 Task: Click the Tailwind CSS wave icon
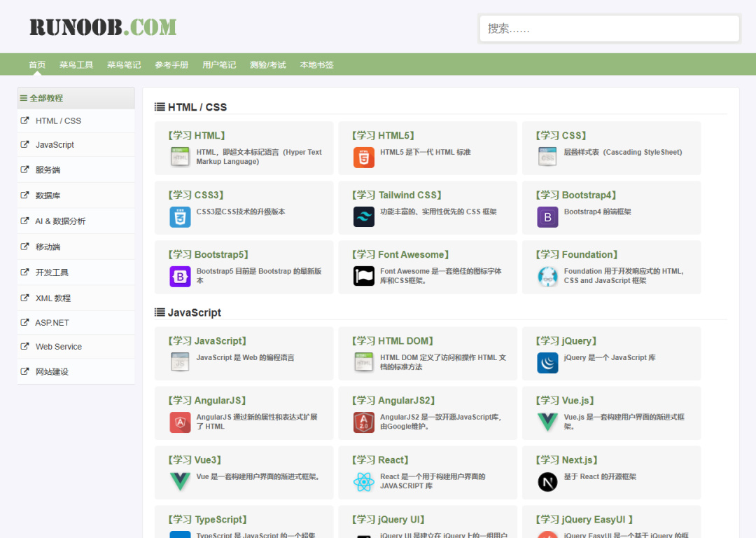(x=363, y=216)
